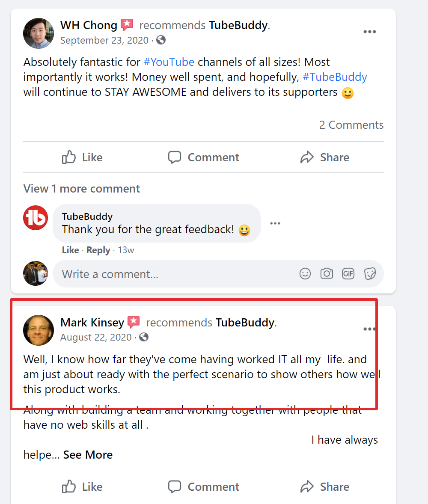Reply to TubeBuddy's comment

pos(98,250)
